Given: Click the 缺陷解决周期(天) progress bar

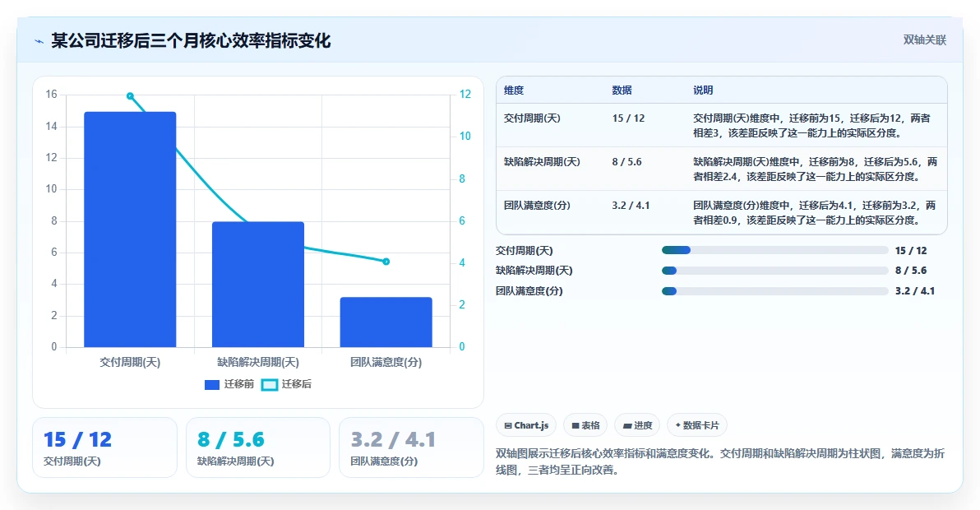Looking at the screenshot, I should [775, 271].
